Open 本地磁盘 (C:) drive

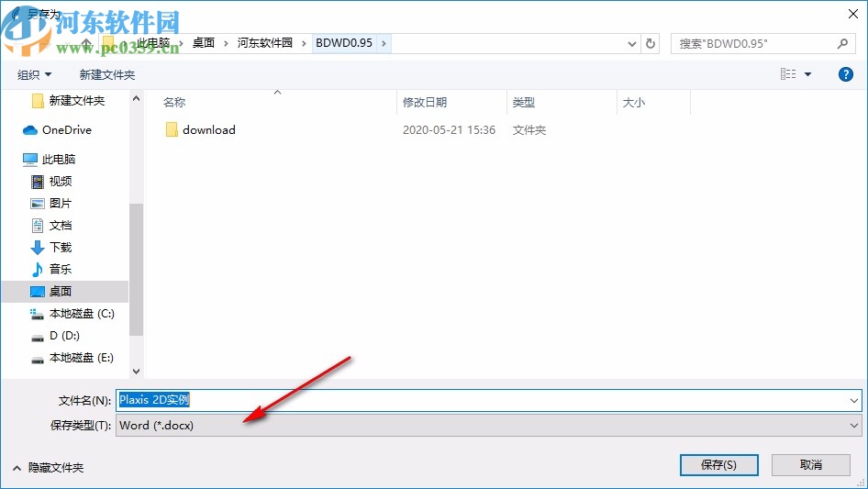click(82, 314)
